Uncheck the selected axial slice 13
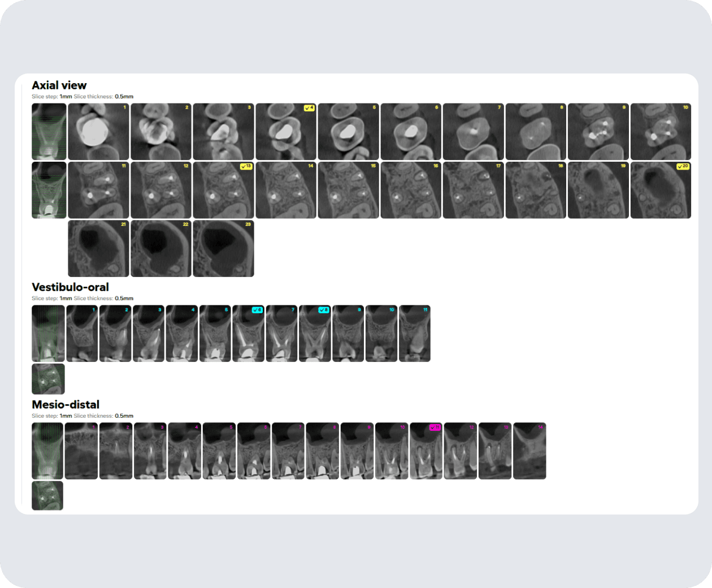The height and width of the screenshot is (588, 712). pyautogui.click(x=246, y=167)
